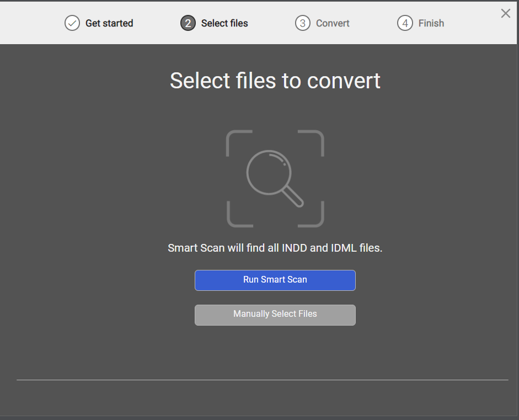Click the blue Run Smart Scan bar
Viewport: 519px width, 420px height.
(x=275, y=280)
